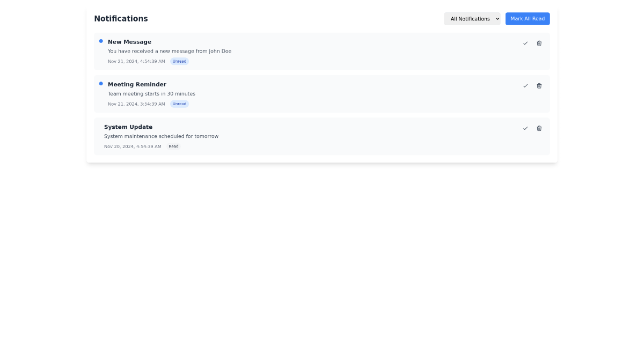Click the trash icon for Meeting Reminder
The image size is (644, 338).
pyautogui.click(x=539, y=85)
